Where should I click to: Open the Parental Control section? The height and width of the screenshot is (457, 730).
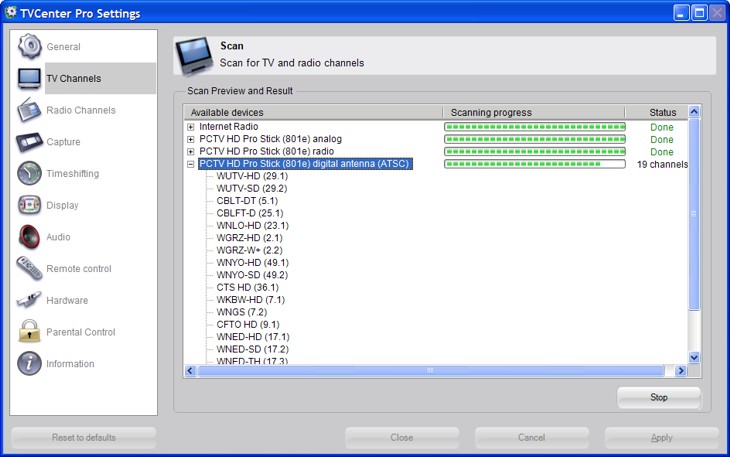(x=81, y=332)
